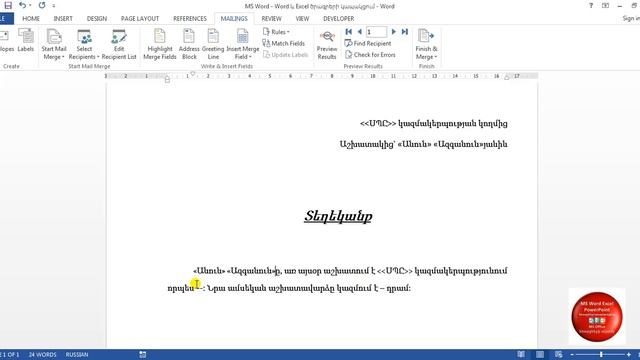Insert an Address Block

tap(189, 44)
